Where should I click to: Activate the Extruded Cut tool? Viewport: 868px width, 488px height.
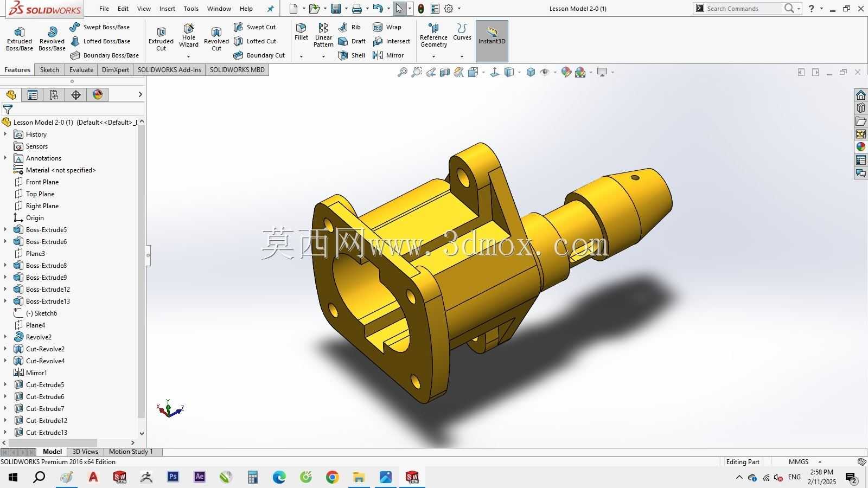tap(161, 39)
